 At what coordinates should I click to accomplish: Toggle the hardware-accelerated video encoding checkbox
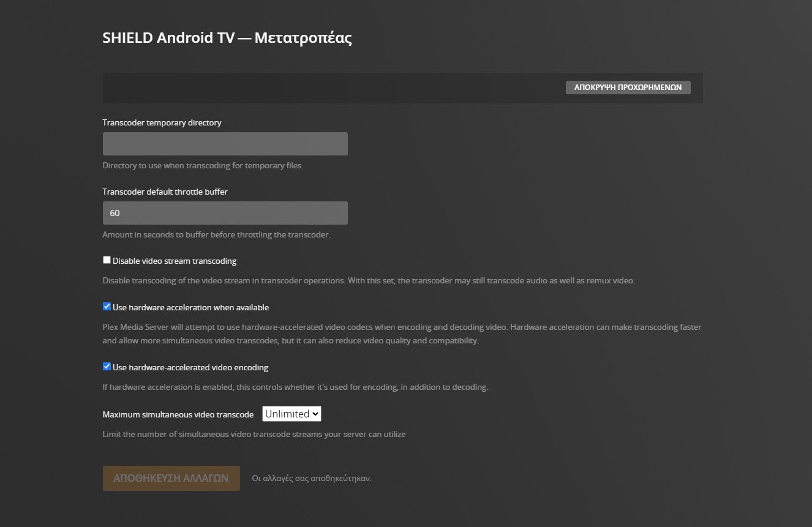click(x=107, y=367)
